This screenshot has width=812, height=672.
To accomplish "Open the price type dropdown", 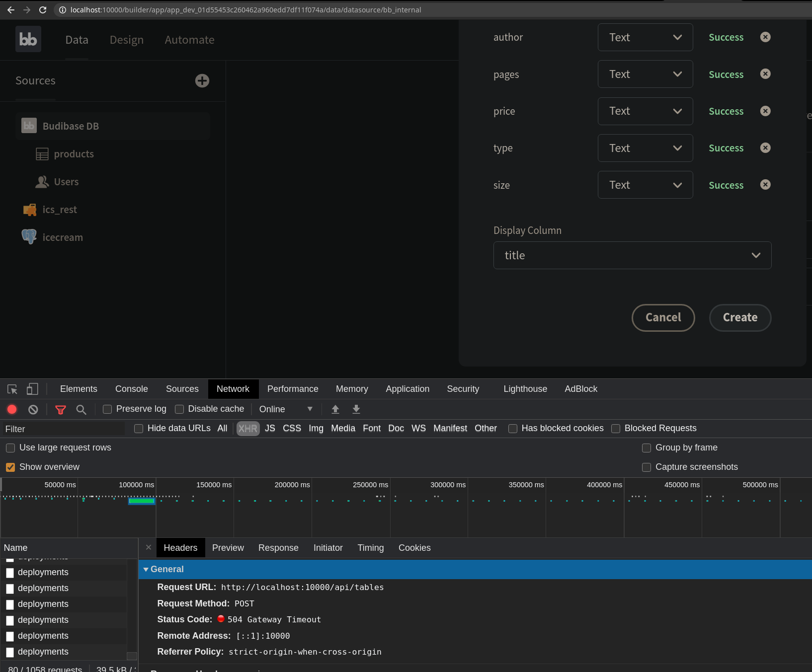I will 645,111.
